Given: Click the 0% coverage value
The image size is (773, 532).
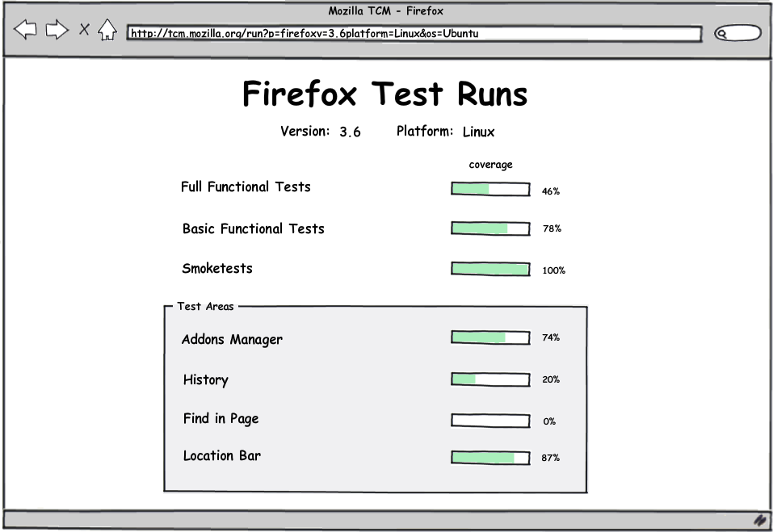Looking at the screenshot, I should pos(549,421).
